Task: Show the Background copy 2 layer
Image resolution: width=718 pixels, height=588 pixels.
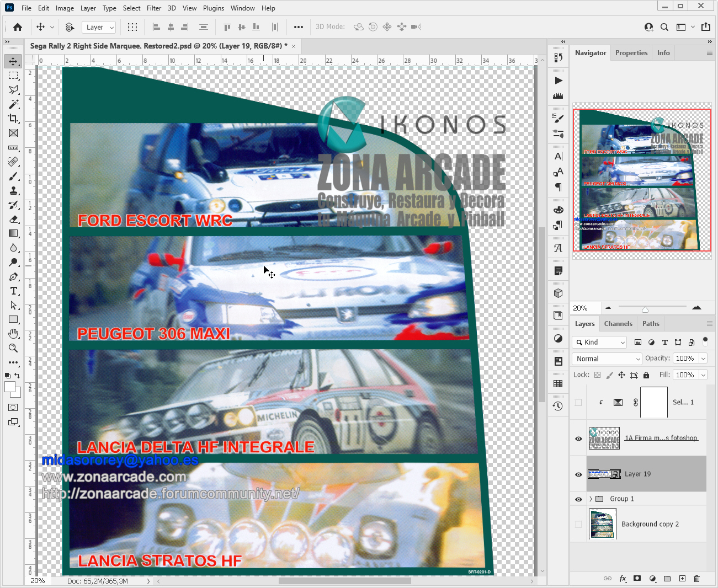Action: (x=578, y=523)
